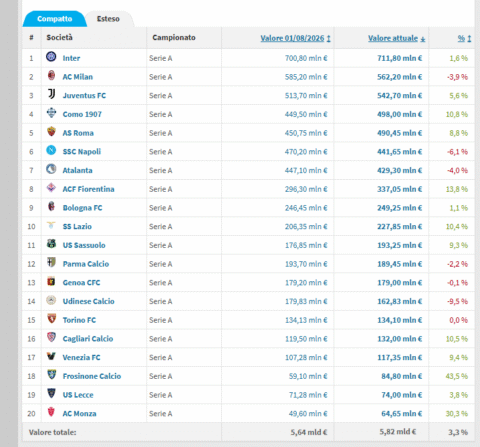The width and height of the screenshot is (480, 447).
Task: Open the SSC Napoli club link
Action: (82, 151)
